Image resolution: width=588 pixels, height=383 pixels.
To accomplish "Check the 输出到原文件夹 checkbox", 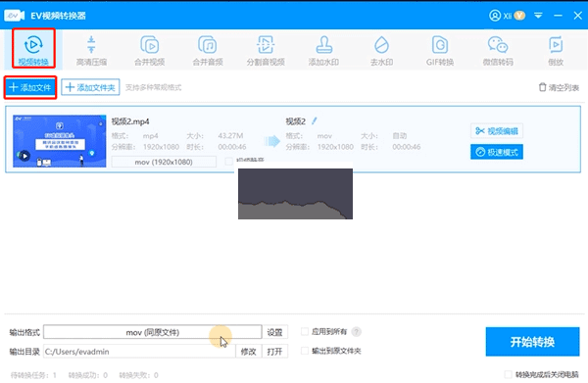I will [305, 351].
